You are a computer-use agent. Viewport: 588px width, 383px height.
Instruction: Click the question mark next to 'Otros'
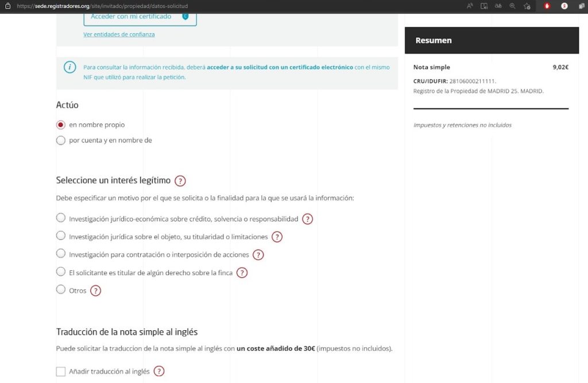coord(95,291)
